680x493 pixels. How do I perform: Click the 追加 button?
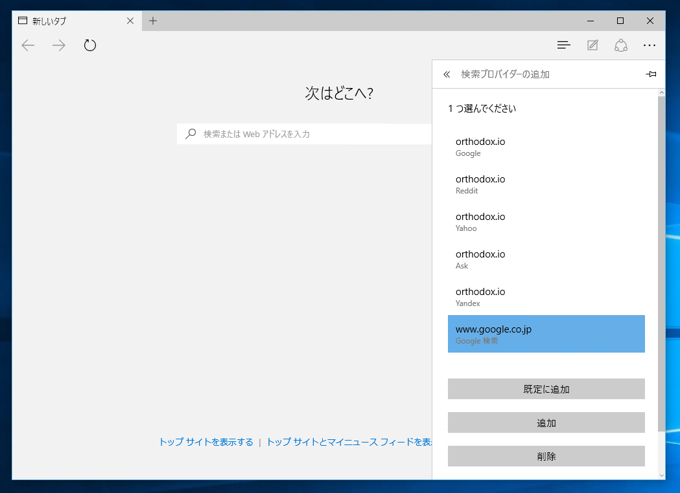click(546, 423)
